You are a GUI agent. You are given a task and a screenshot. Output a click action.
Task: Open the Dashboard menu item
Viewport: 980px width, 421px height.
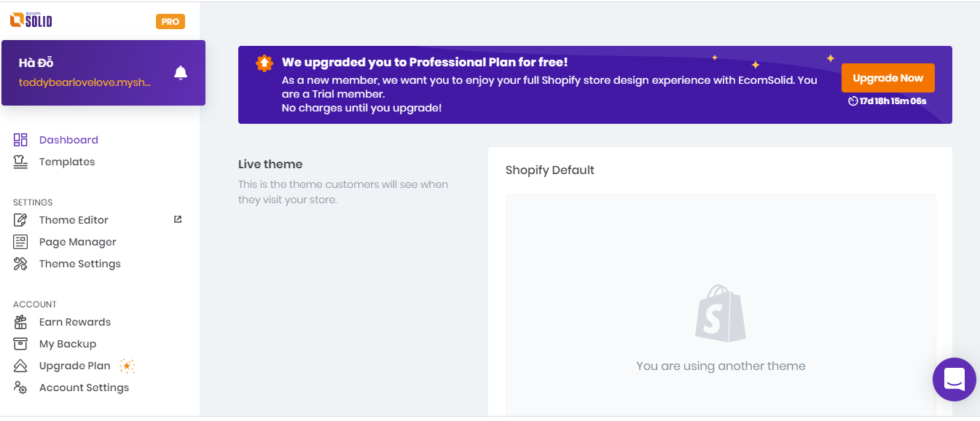click(x=68, y=140)
